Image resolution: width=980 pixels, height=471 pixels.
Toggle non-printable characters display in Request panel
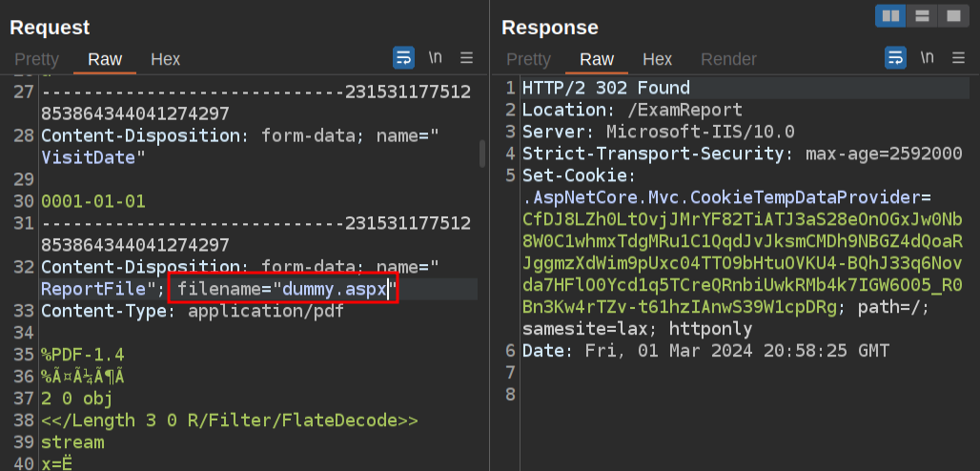pyautogui.click(x=436, y=58)
